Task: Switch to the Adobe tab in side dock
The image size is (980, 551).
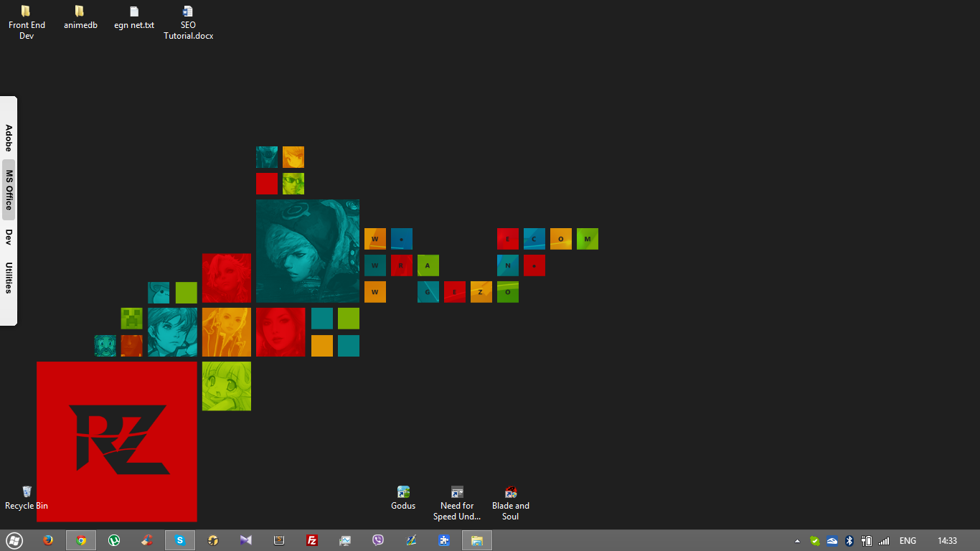Action: [x=9, y=138]
